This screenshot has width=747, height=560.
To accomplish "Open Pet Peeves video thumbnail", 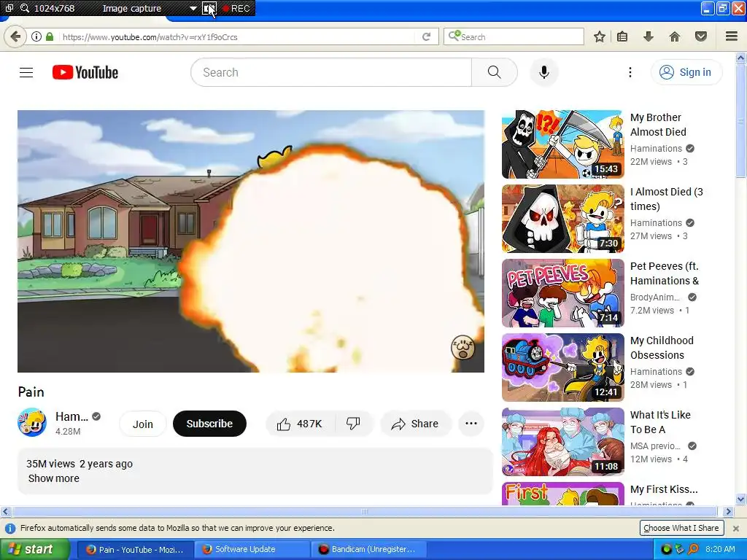I will (562, 293).
